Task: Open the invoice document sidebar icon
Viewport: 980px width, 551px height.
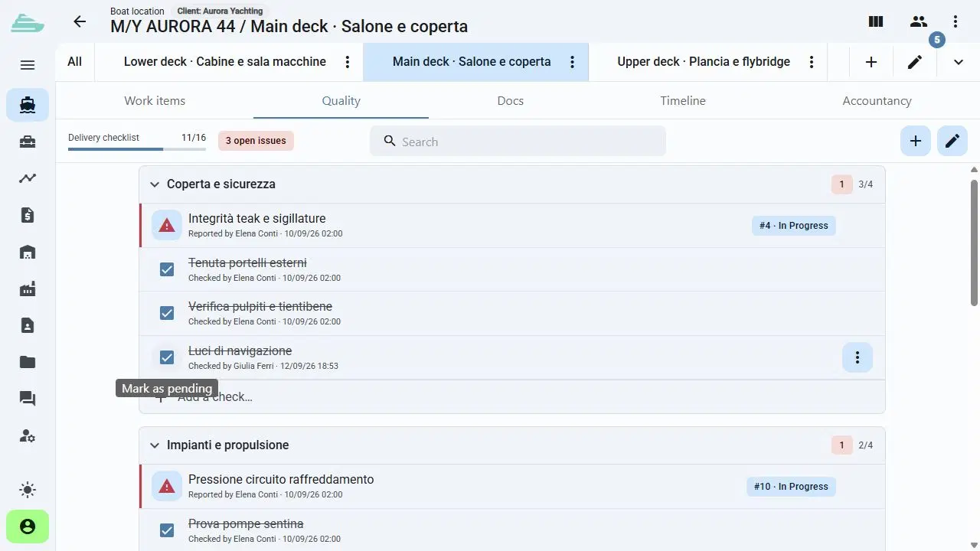Action: click(28, 215)
